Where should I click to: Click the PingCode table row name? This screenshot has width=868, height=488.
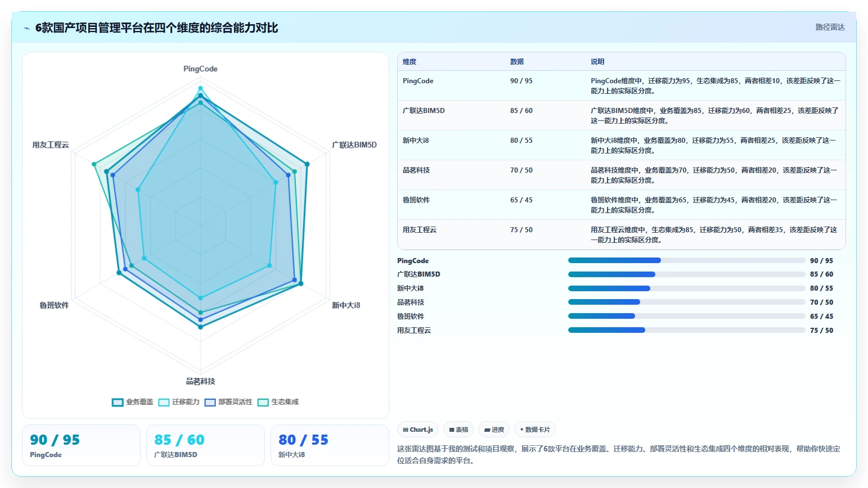tap(418, 81)
